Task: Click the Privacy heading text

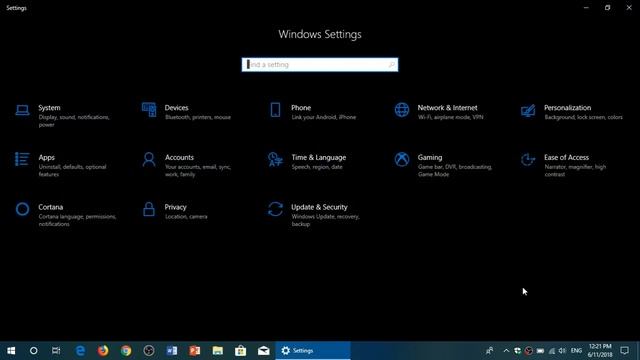Action: point(176,207)
